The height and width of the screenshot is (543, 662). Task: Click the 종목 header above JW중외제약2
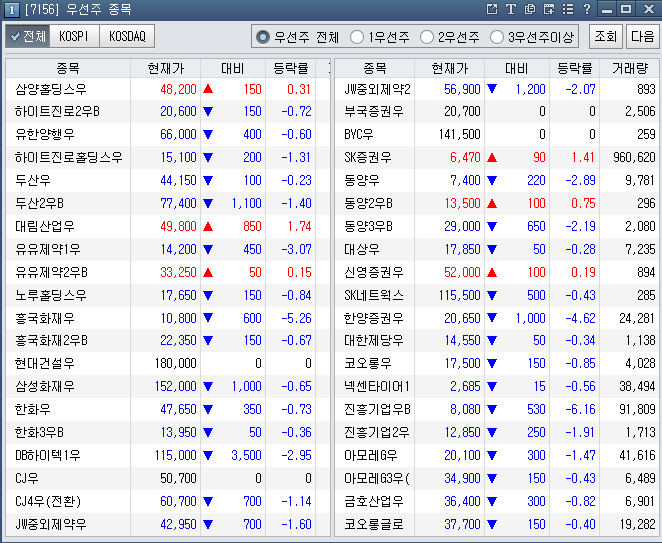(x=374, y=68)
